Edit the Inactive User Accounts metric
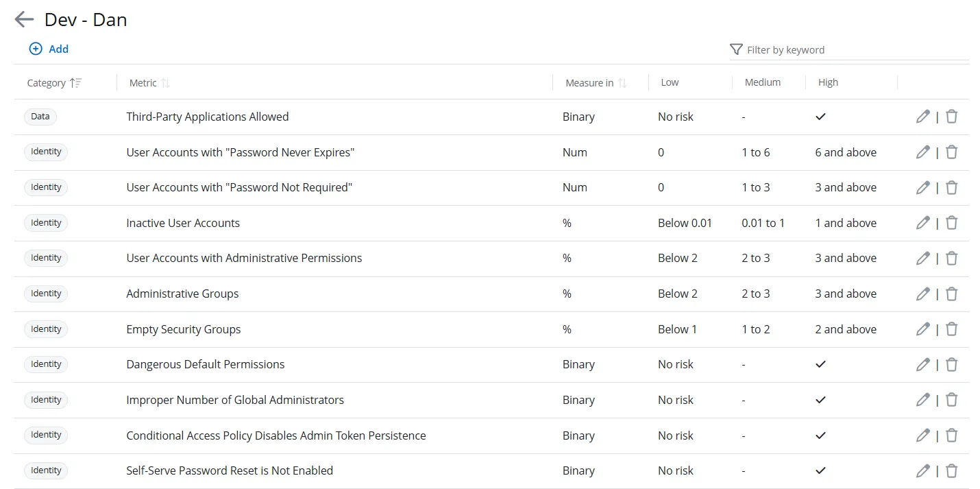This screenshot has width=980, height=489. tap(923, 223)
